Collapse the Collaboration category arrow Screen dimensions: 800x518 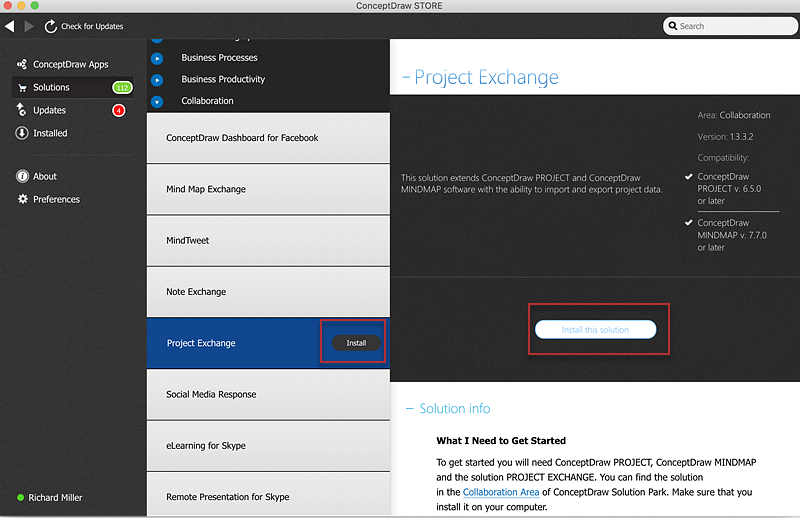click(x=157, y=102)
